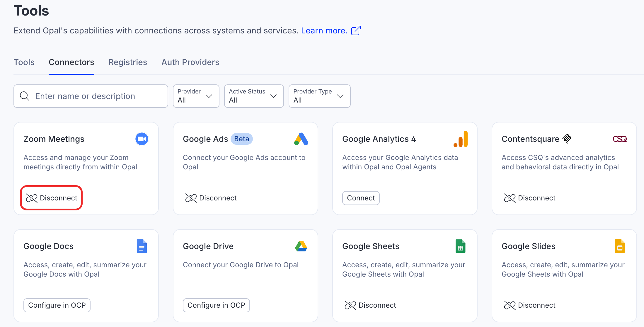Open the Registries tab
Viewport: 644px width, 327px height.
[128, 62]
